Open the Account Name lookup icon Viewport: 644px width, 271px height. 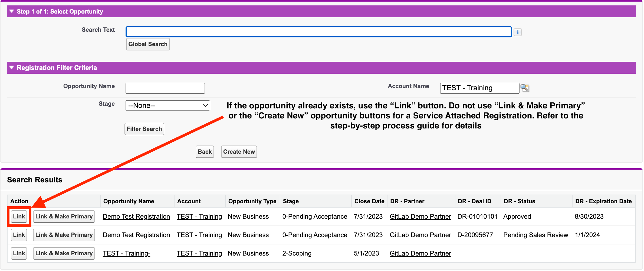[525, 88]
